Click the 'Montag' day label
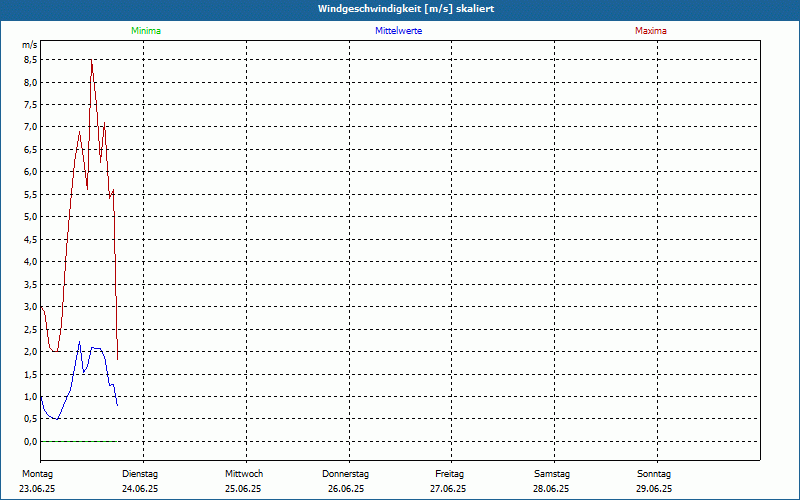 [37, 474]
